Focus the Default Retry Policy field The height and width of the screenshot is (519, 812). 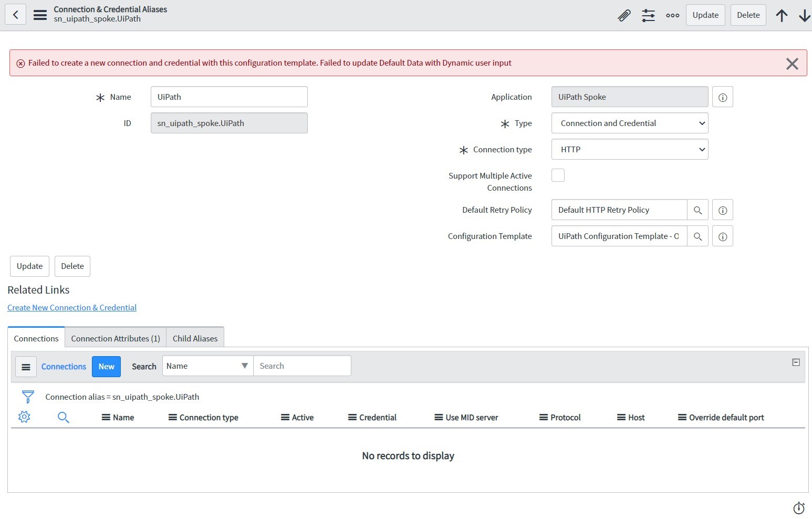click(x=619, y=210)
